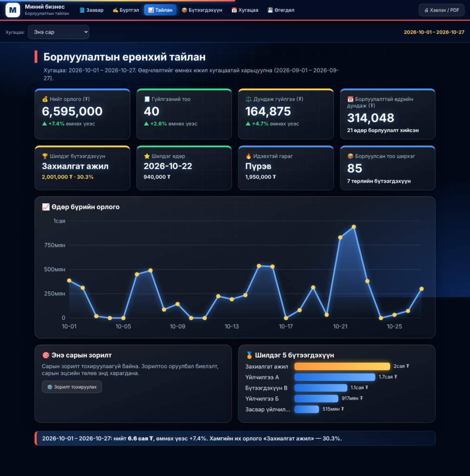Image resolution: width=470 pixels, height=476 pixels.
Task: Click the M app logo
Action: click(13, 10)
